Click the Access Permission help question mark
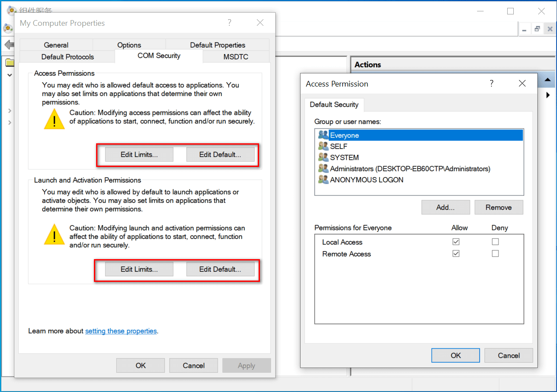This screenshot has width=557, height=392. [491, 83]
